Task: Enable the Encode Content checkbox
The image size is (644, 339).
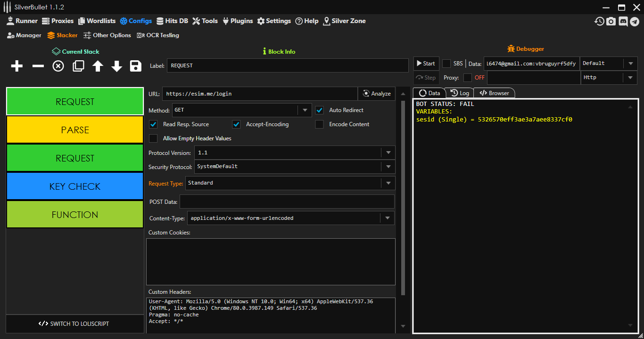Action: 320,124
